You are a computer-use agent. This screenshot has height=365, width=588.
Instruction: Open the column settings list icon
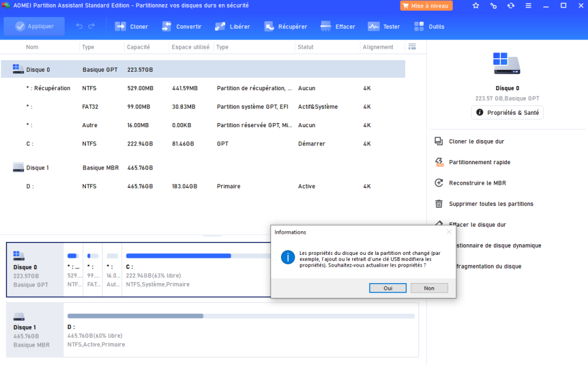(x=412, y=47)
